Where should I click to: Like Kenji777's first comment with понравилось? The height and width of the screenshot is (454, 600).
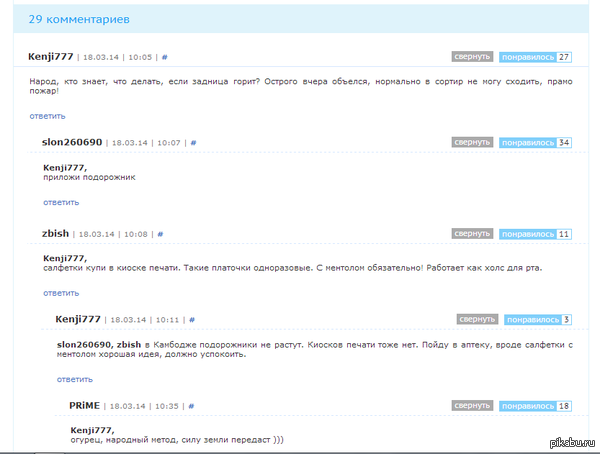[x=527, y=57]
